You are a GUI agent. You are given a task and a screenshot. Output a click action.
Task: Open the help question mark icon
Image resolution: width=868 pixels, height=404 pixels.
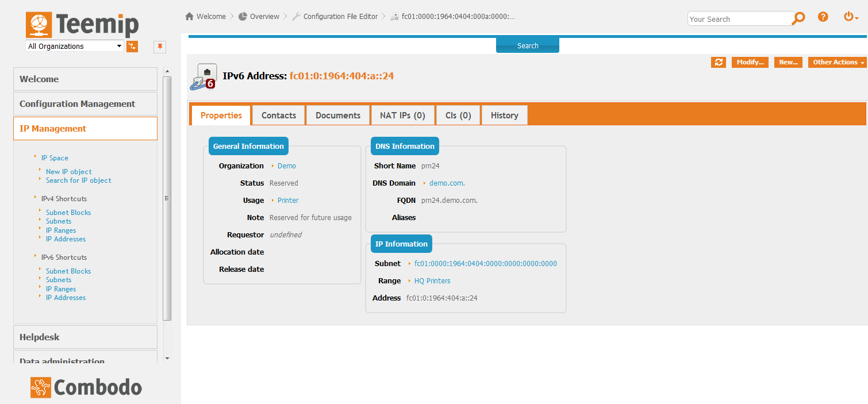[823, 17]
